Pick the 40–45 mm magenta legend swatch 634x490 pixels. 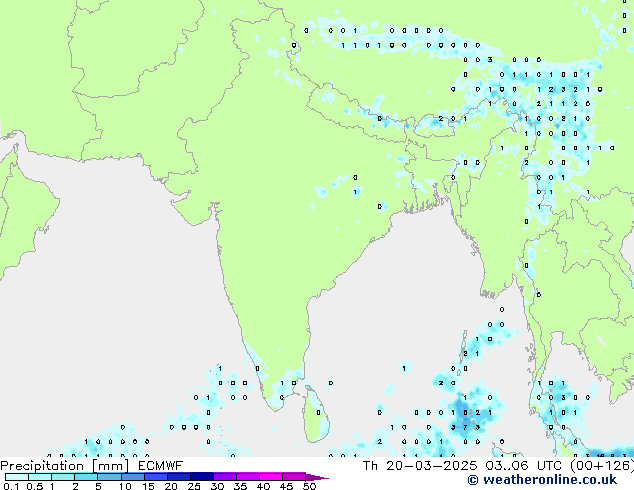pos(271,477)
